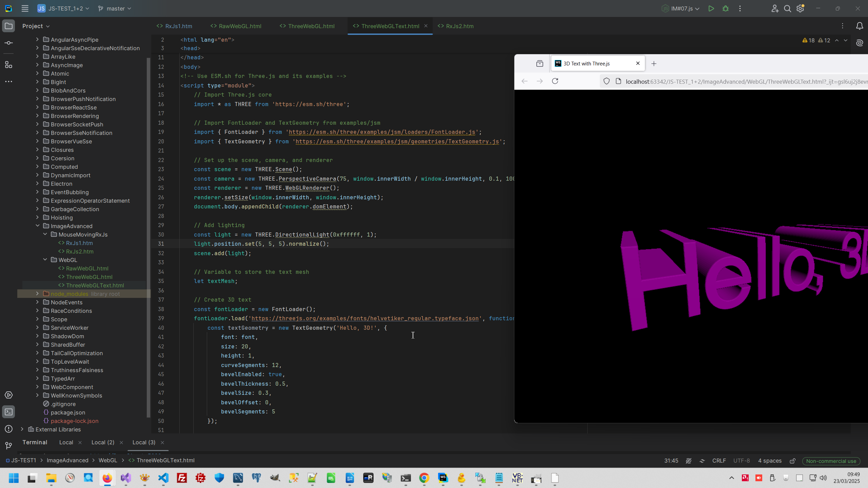The width and height of the screenshot is (868, 488).
Task: Open the Git tool window icon
Action: [9, 445]
